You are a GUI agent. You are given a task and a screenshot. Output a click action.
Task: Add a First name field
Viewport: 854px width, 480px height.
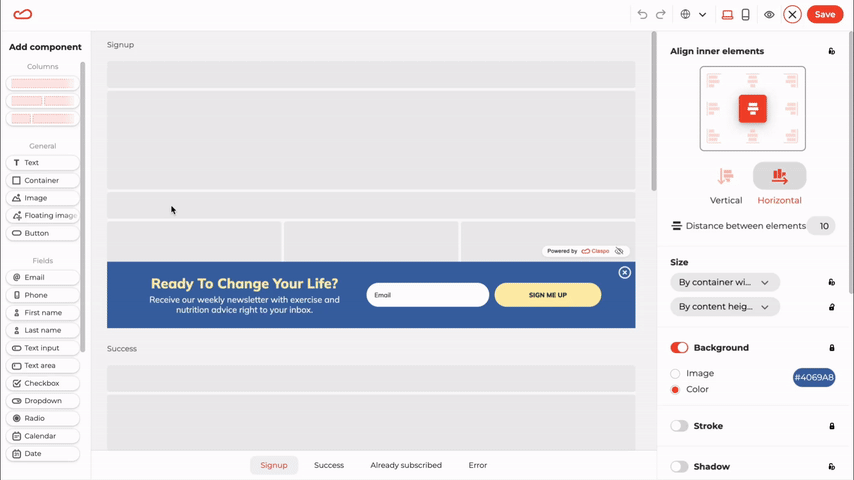(x=42, y=313)
